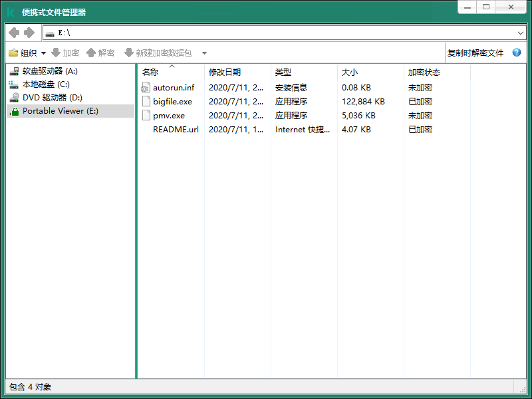Sort by 加密状态 column header
This screenshot has width=532, height=399.
pos(424,72)
